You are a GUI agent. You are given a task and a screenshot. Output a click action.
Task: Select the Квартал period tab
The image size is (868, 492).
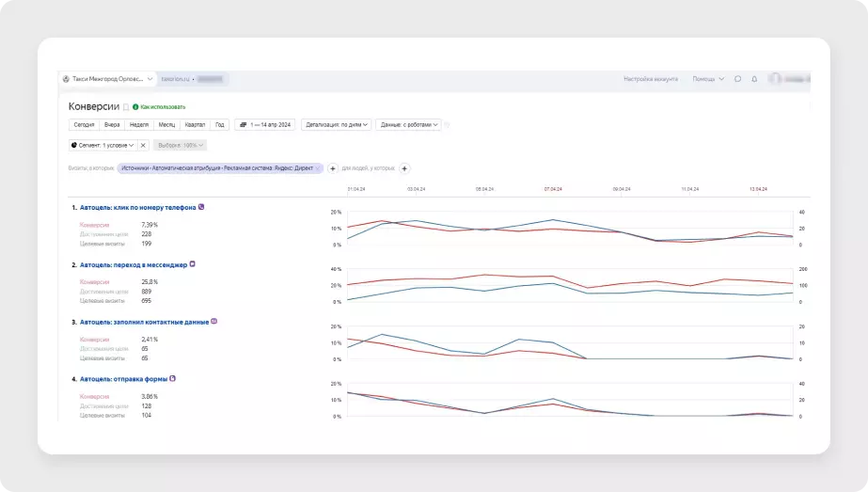click(195, 125)
